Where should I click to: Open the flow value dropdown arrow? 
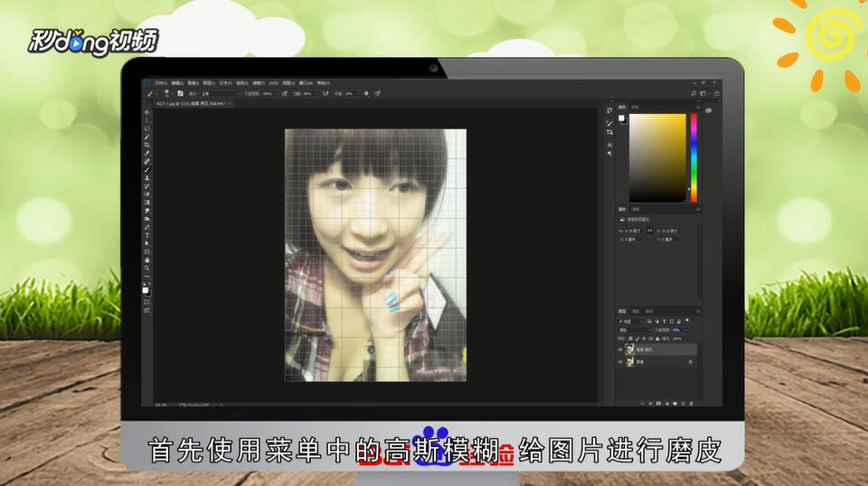[317, 93]
